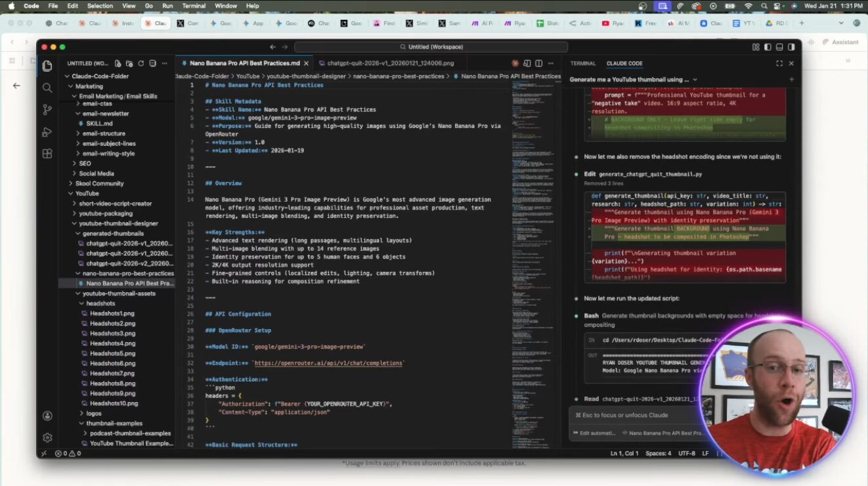Collapse the email-newsletter folder
Image resolution: width=868 pixels, height=486 pixels.
(x=78, y=114)
